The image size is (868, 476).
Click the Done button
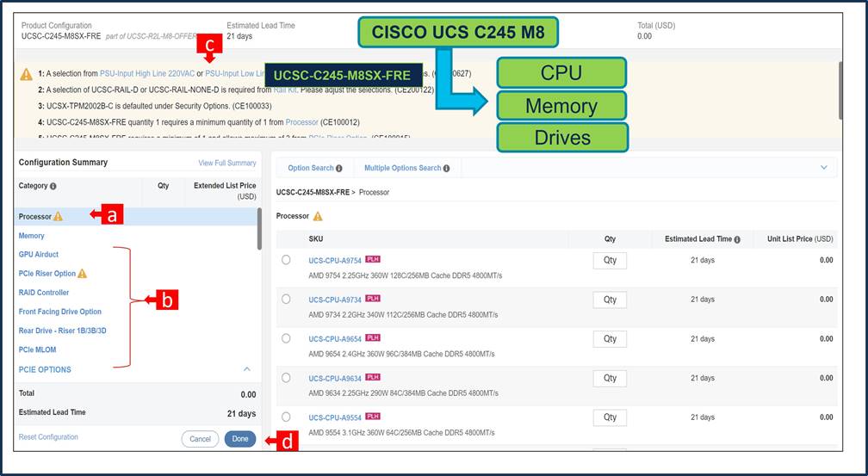point(240,439)
